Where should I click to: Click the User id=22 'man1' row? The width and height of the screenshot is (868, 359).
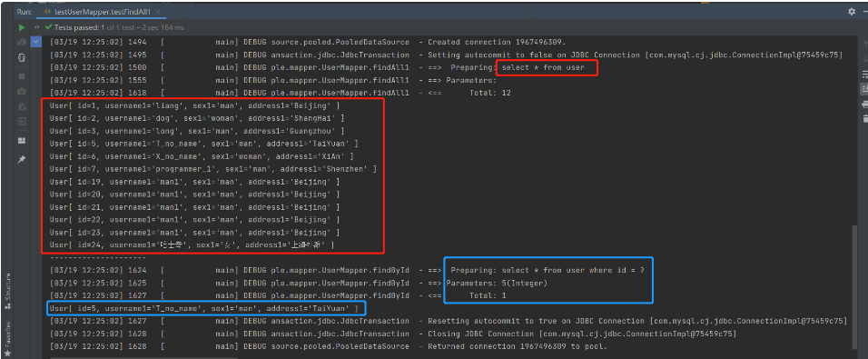point(195,220)
